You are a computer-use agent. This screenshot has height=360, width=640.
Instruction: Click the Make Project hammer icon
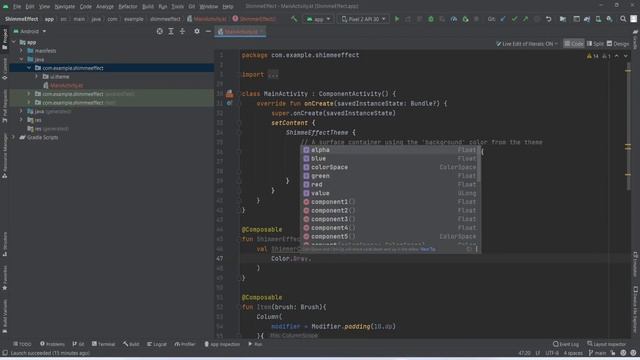coord(294,19)
